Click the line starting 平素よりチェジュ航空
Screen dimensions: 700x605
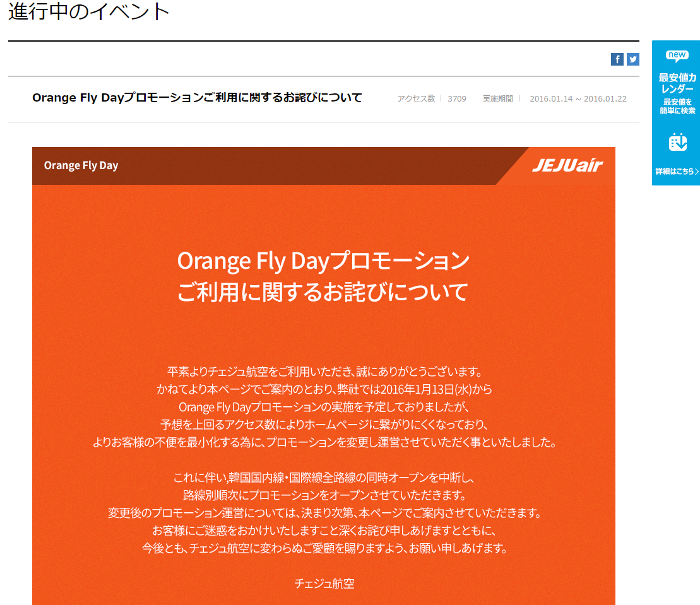tap(325, 372)
